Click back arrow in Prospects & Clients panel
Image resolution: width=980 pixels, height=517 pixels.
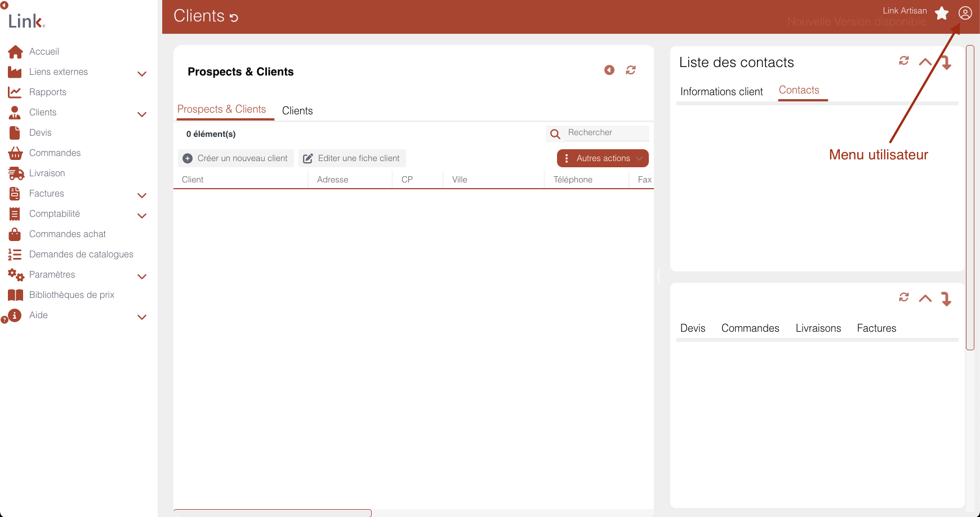click(x=609, y=70)
